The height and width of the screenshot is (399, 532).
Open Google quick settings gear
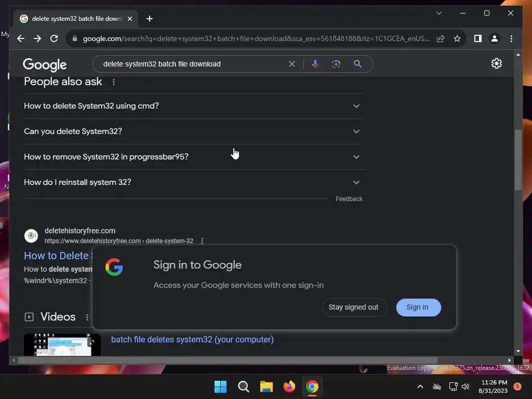(x=496, y=63)
